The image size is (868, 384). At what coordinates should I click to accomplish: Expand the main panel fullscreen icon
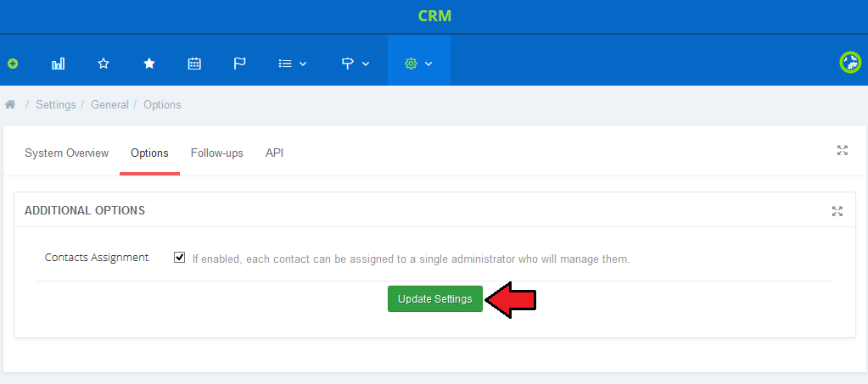(843, 150)
